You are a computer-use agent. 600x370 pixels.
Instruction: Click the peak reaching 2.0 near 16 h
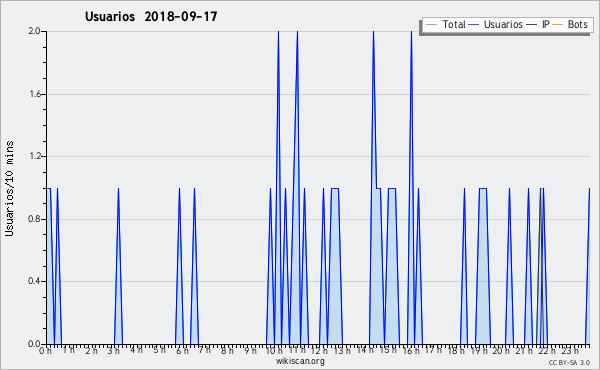tap(411, 33)
